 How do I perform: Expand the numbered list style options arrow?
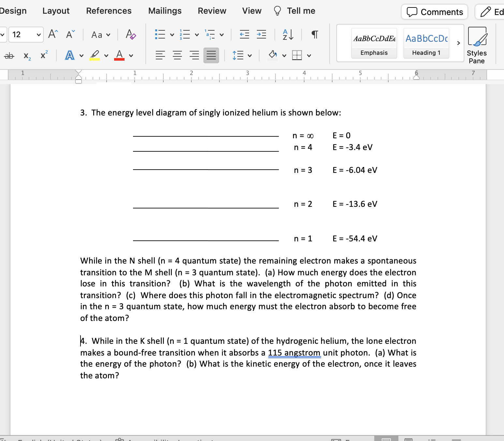(197, 35)
